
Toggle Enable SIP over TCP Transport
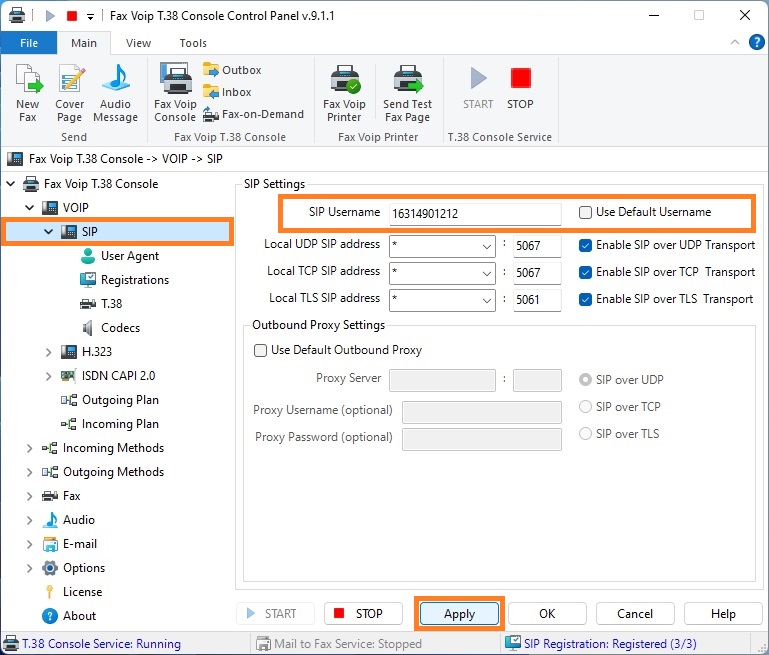pyautogui.click(x=585, y=272)
